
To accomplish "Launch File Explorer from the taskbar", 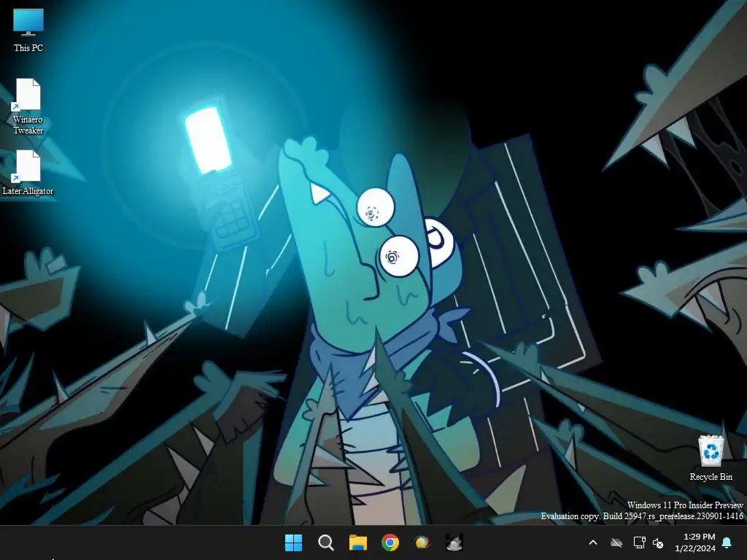I will [x=357, y=542].
